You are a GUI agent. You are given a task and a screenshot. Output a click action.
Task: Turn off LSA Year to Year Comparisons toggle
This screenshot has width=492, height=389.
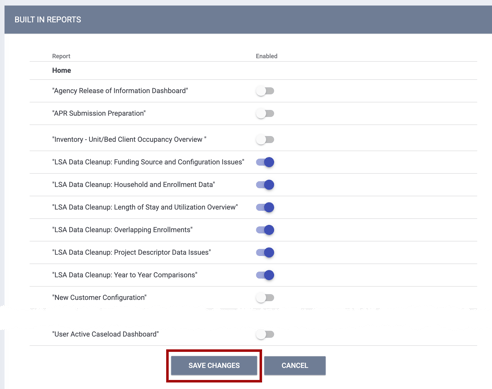(265, 275)
